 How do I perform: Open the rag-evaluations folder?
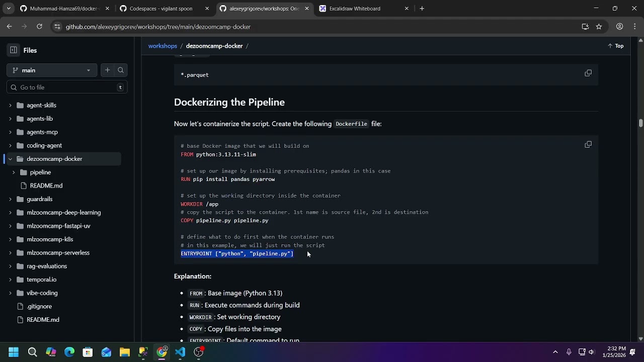tap(47, 266)
